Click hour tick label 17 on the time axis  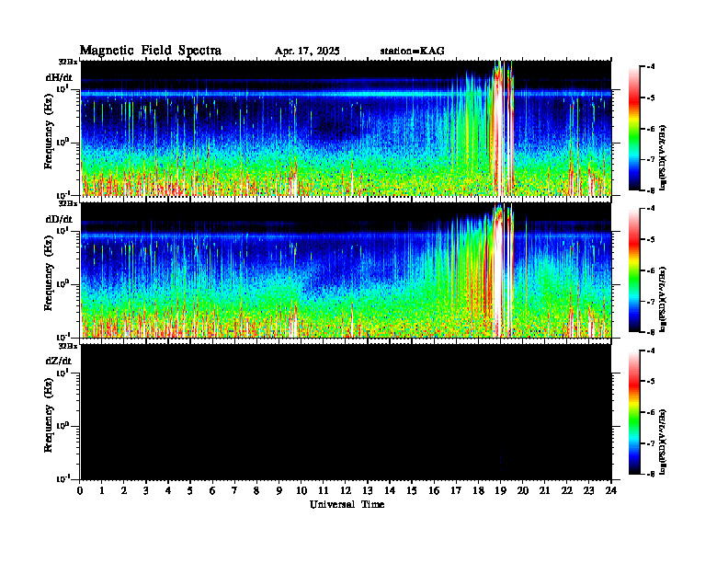pos(456,490)
